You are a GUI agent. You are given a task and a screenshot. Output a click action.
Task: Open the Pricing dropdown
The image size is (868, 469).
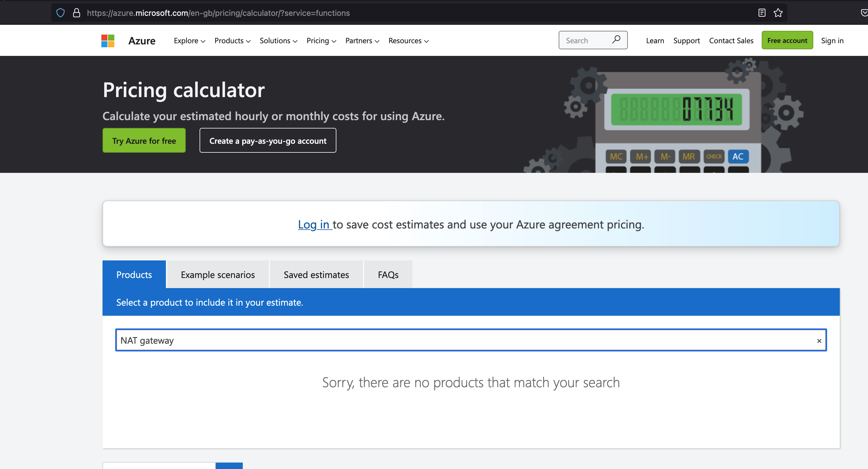(x=321, y=40)
